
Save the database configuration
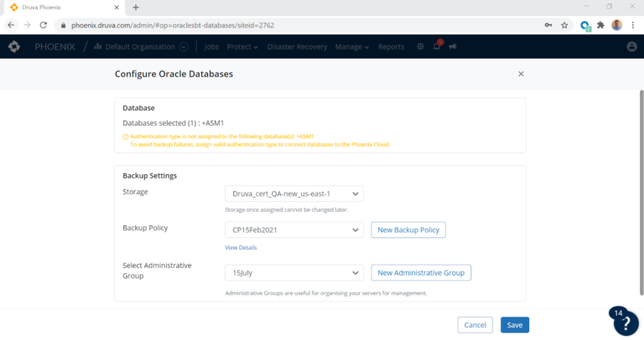click(x=515, y=325)
